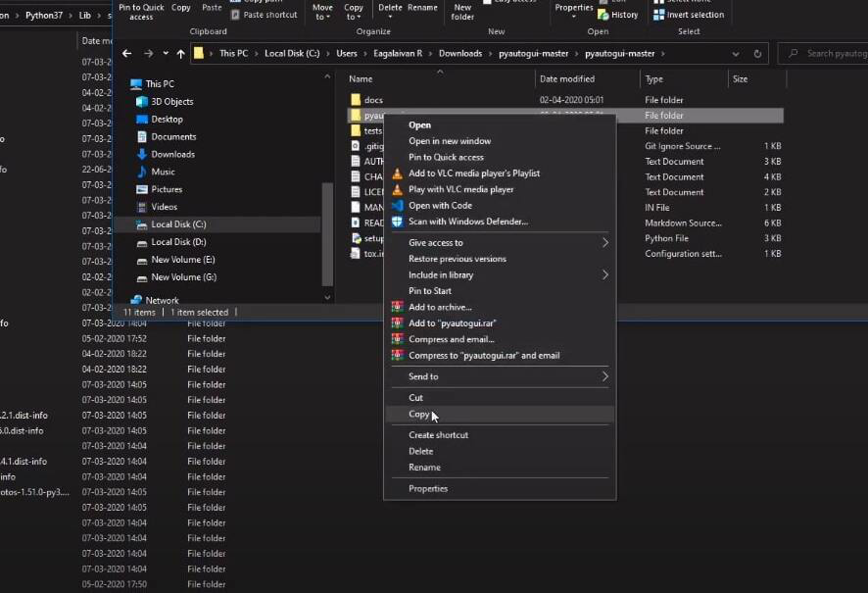Viewport: 868px width, 593px height.
Task: Expand the Send to submenu
Action: 421,375
